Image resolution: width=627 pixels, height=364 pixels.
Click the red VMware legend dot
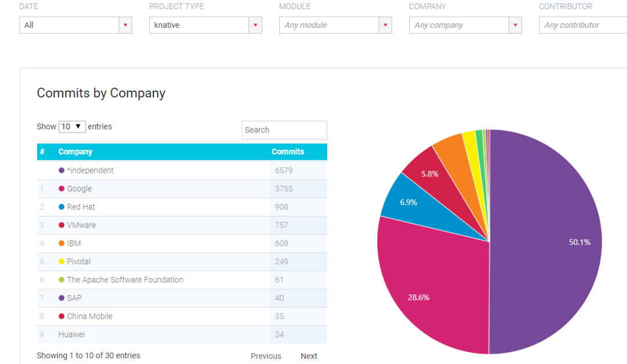62,225
